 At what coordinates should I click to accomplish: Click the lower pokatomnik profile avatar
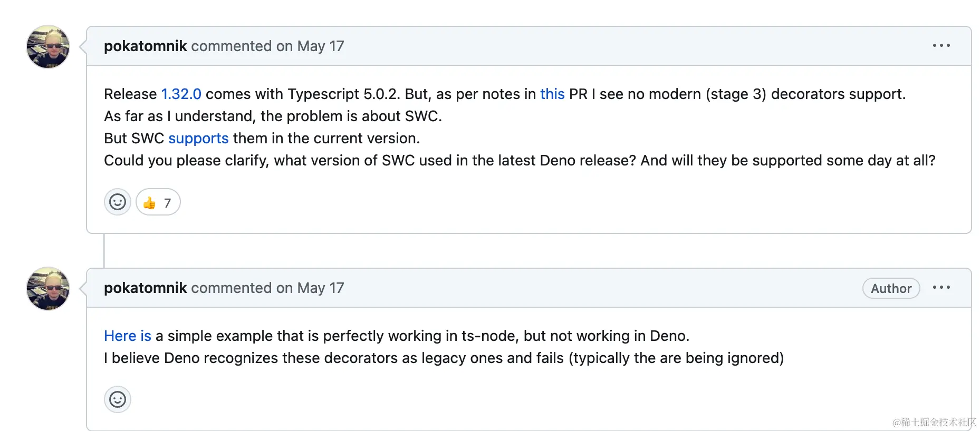click(48, 288)
